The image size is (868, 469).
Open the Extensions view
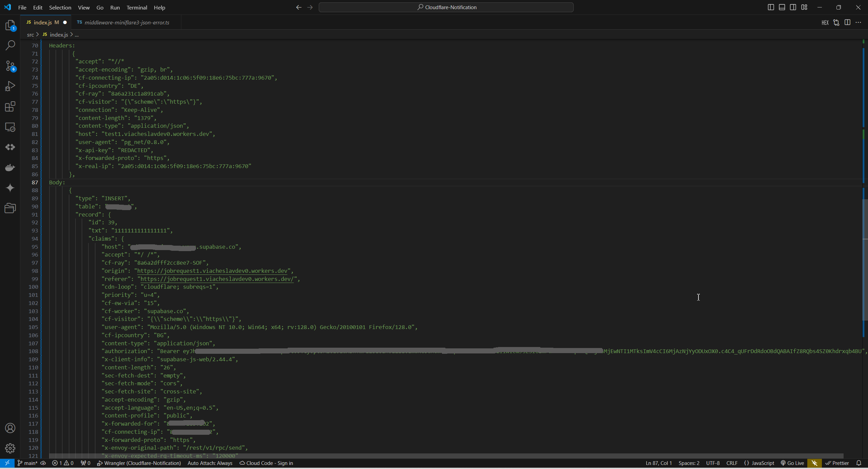click(x=10, y=106)
